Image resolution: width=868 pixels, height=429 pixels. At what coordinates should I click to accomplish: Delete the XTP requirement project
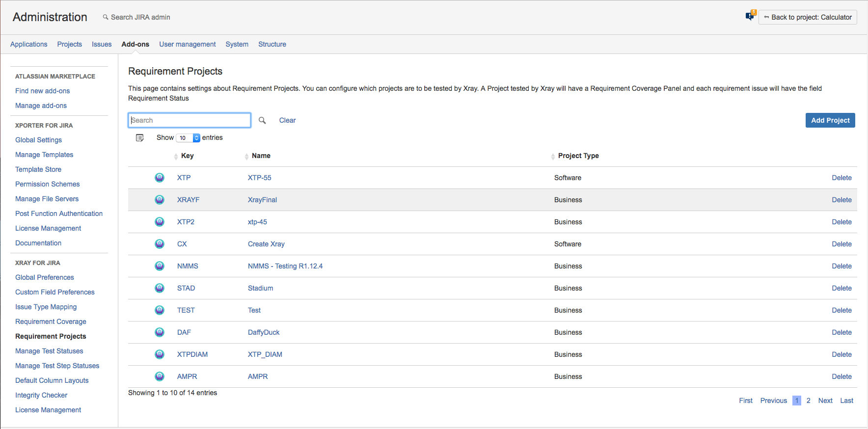click(841, 178)
